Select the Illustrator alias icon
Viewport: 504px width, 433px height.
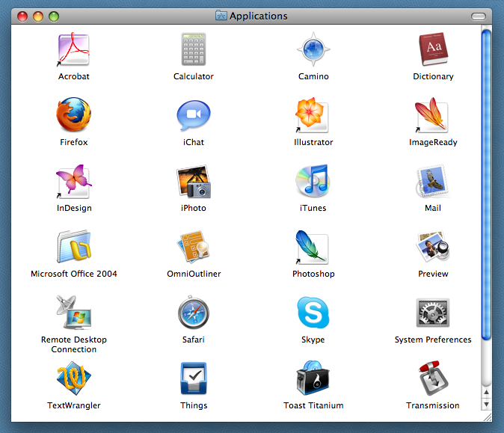313,116
